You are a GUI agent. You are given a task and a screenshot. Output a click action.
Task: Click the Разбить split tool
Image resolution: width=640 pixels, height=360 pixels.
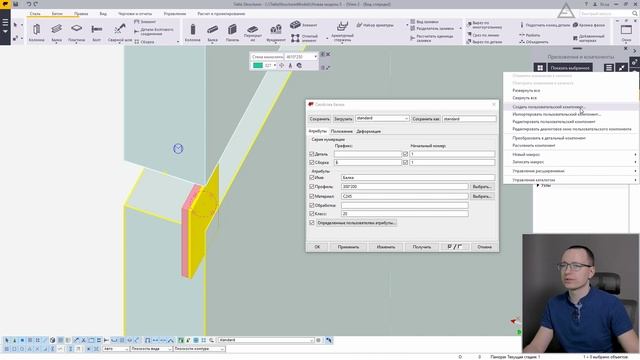point(530,35)
